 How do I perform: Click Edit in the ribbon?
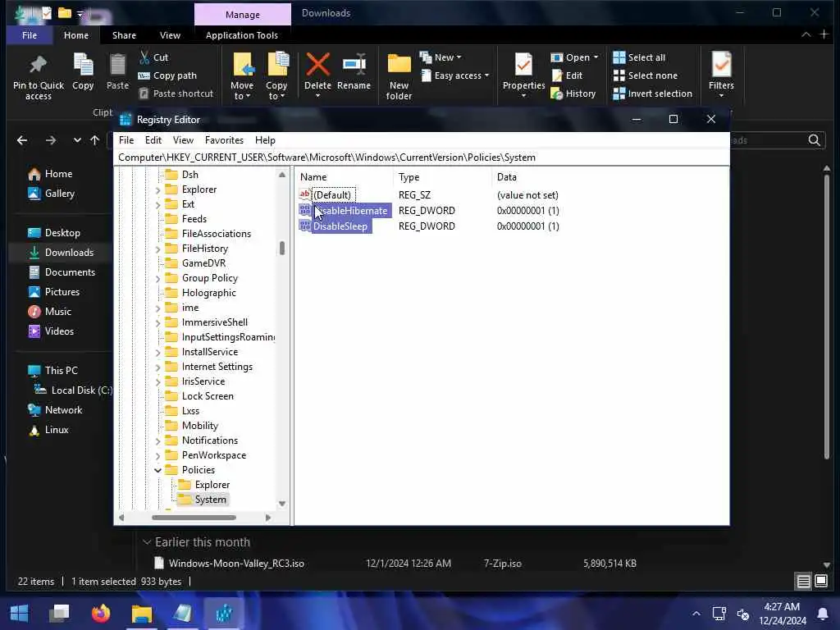click(x=567, y=75)
